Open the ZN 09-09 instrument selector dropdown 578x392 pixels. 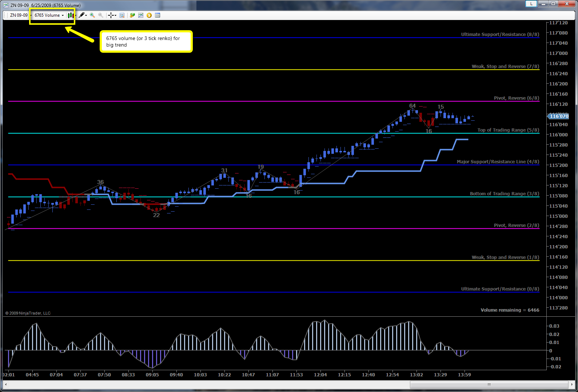(20, 15)
